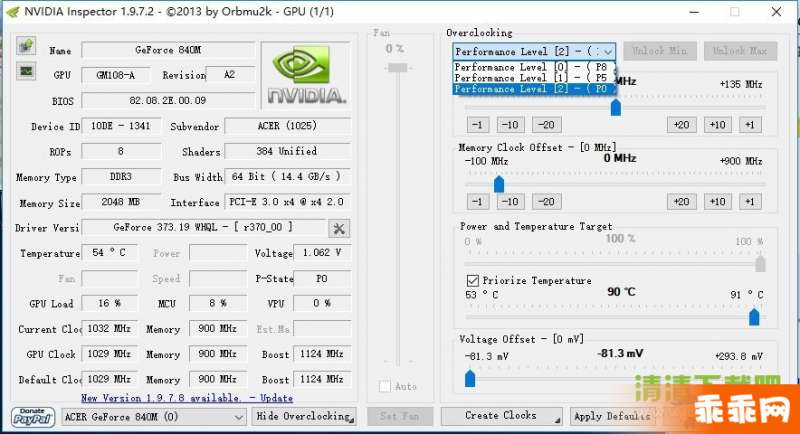Screen dimensions: 800x434
Task: Enable the Auto fan checkbox
Action: pyautogui.click(x=385, y=387)
